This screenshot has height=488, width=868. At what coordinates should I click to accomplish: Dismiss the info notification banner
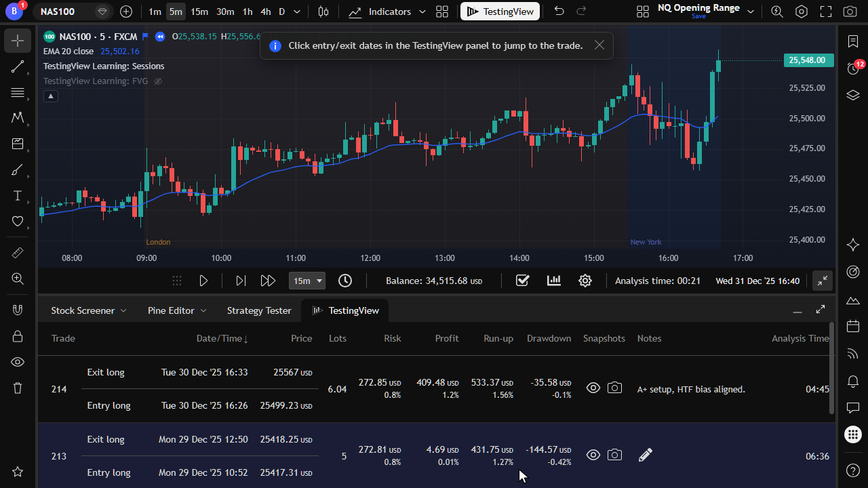(x=599, y=45)
